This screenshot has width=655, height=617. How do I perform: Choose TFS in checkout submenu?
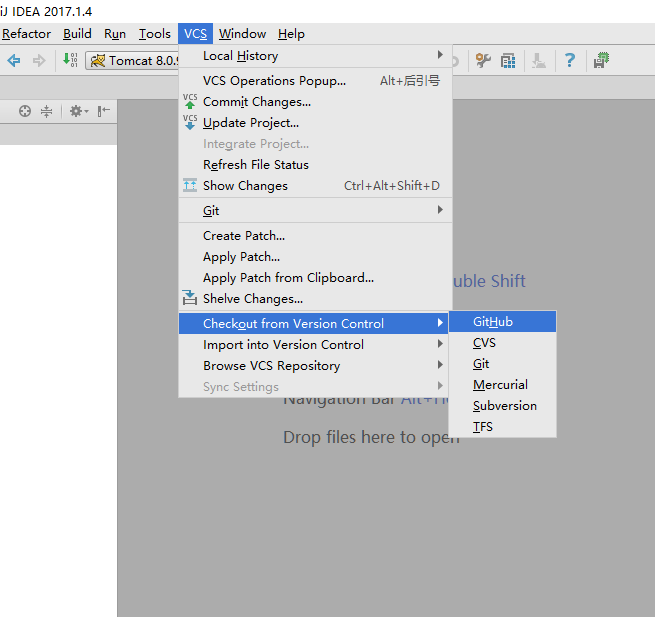pos(503,427)
